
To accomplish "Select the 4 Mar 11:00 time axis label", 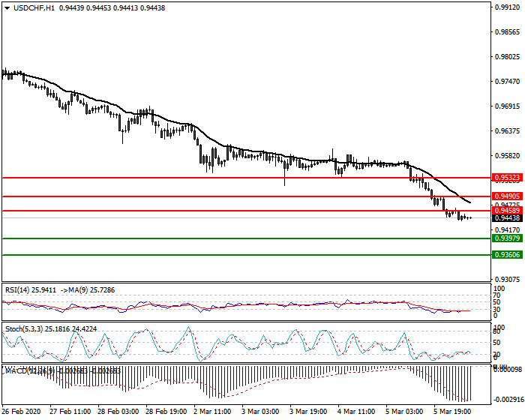I will point(356,411).
